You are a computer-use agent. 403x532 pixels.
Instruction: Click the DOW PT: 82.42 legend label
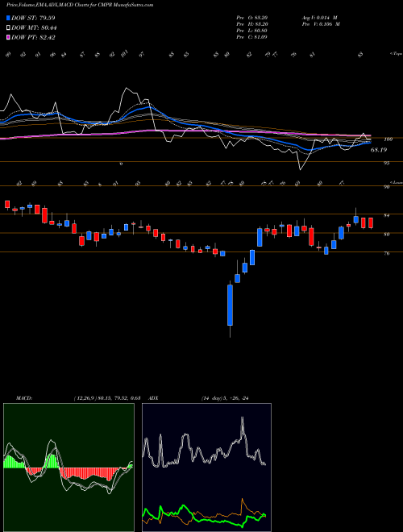pos(33,37)
